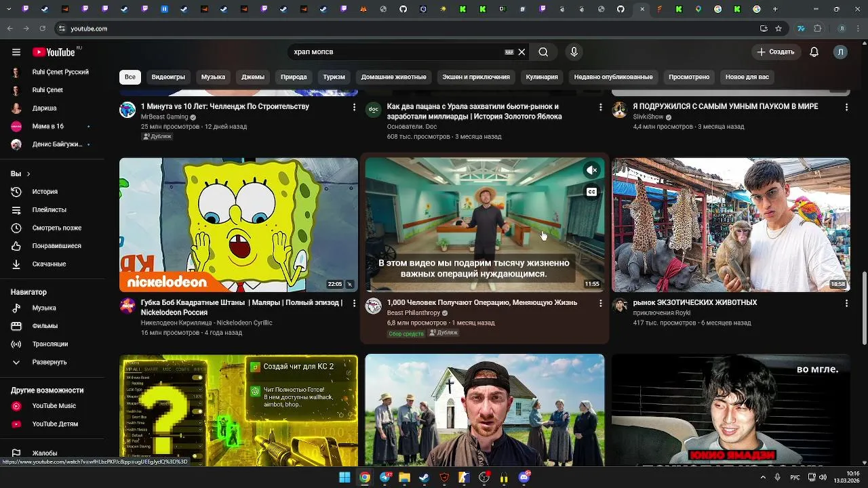Open more options for SlivkiShow spider video
Image resolution: width=868 pixels, height=488 pixels.
(x=846, y=107)
